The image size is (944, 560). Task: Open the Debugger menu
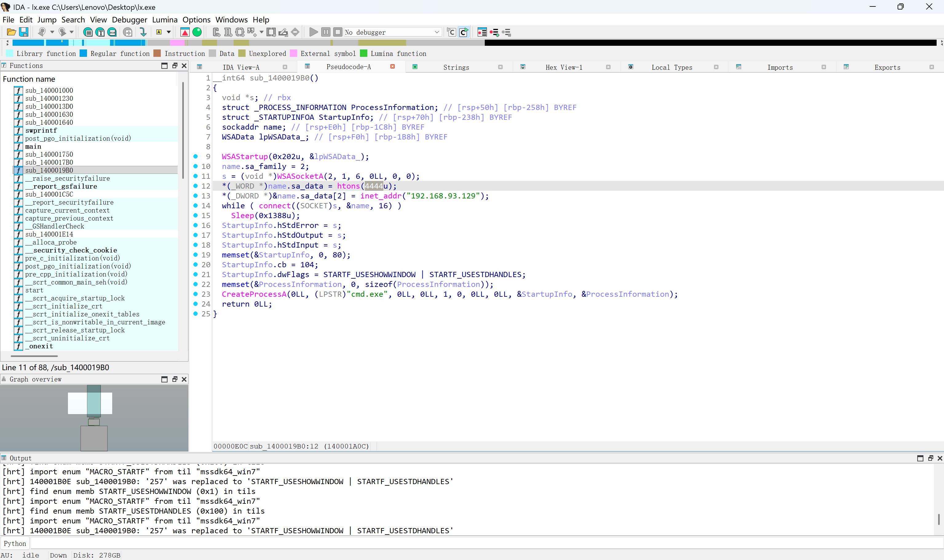click(129, 20)
